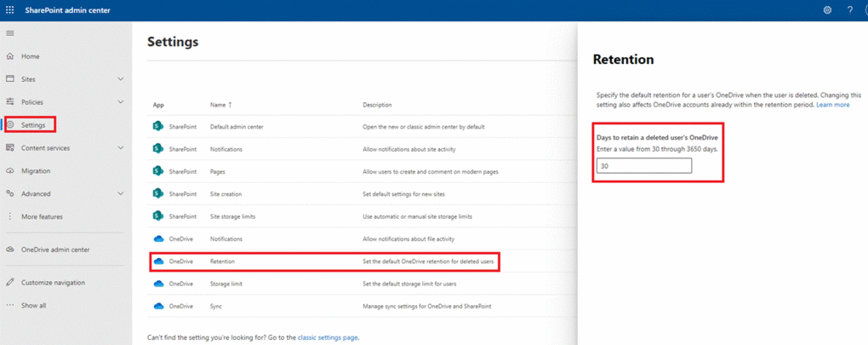Click "Allow notifications about site activity" text
The width and height of the screenshot is (868, 345).
coord(409,149)
